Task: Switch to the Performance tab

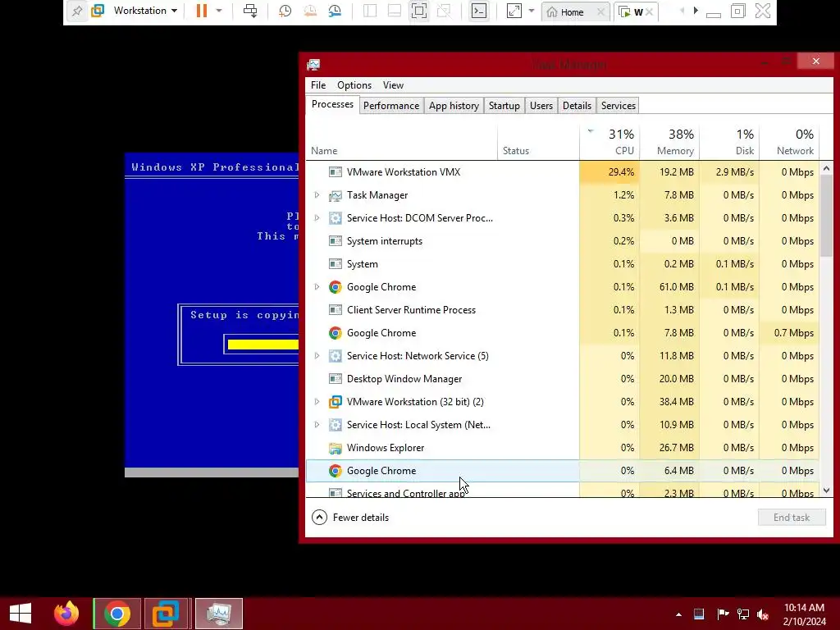Action: pyautogui.click(x=391, y=106)
